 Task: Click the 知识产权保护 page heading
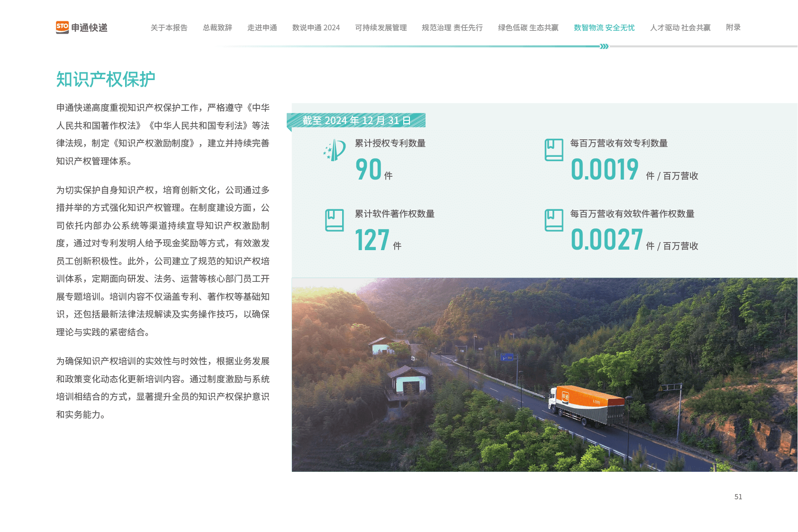(x=106, y=79)
